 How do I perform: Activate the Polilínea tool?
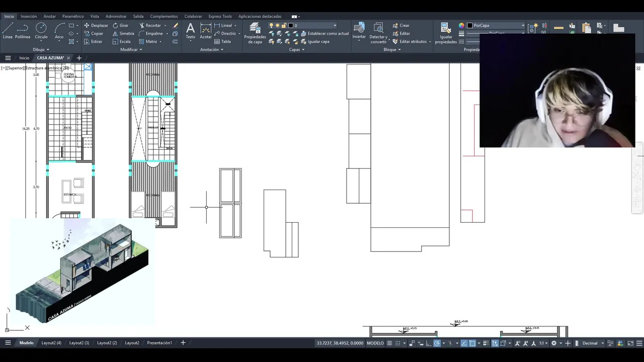pyautogui.click(x=23, y=31)
